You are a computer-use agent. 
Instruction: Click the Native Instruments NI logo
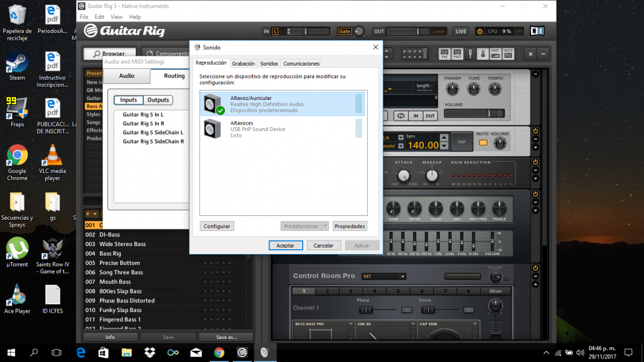537,31
